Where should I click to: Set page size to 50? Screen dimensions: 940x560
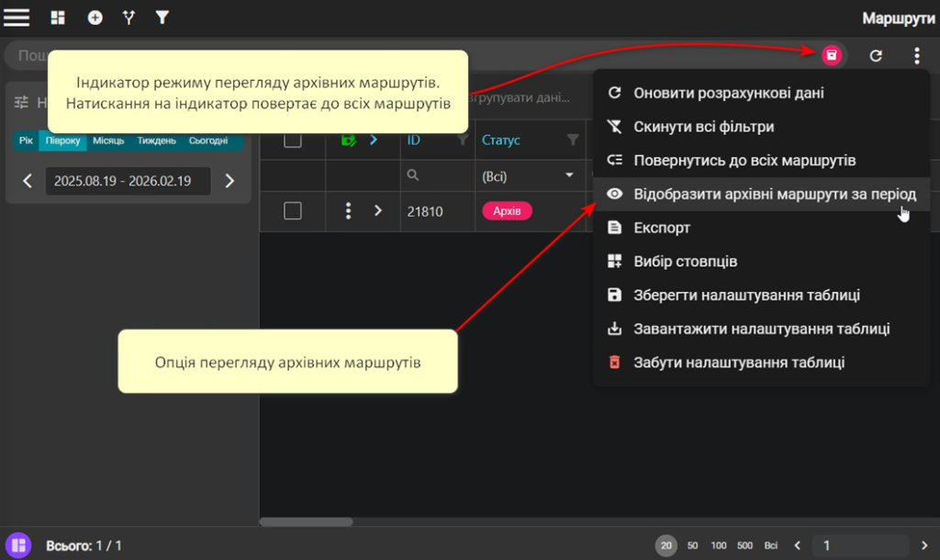pos(692,545)
